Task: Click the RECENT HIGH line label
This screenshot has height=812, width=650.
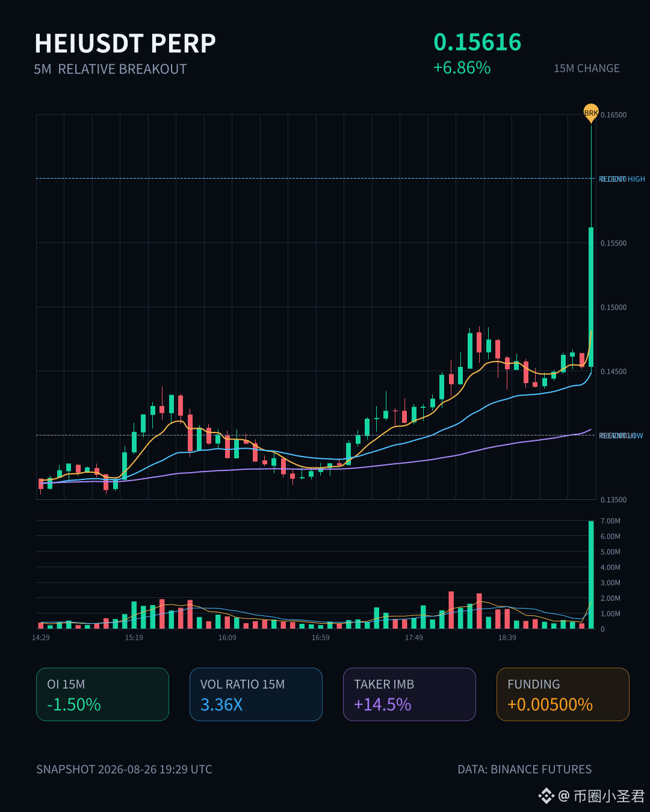Action: pos(622,179)
